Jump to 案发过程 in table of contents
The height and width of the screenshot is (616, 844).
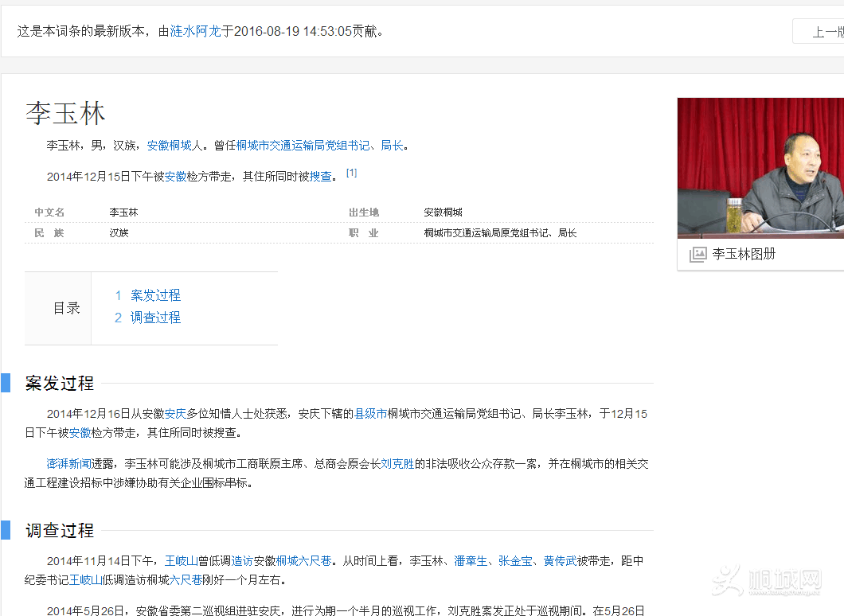click(x=155, y=295)
